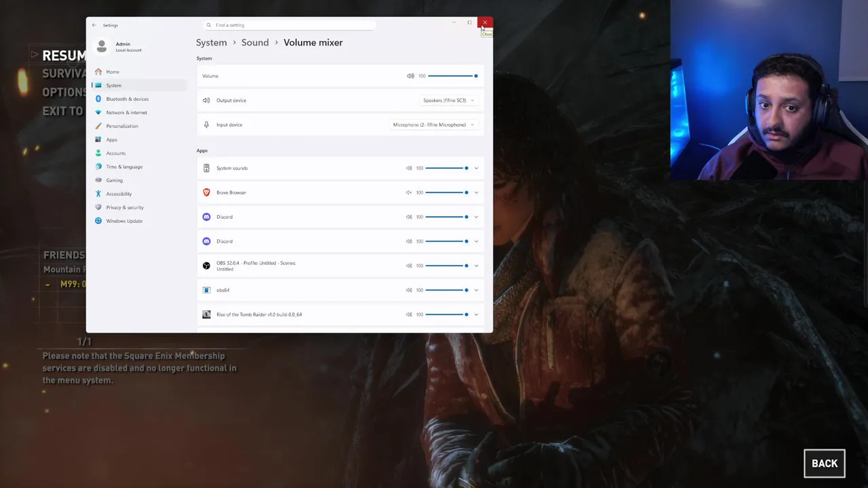
Task: Maximize the Settings window
Action: point(469,23)
